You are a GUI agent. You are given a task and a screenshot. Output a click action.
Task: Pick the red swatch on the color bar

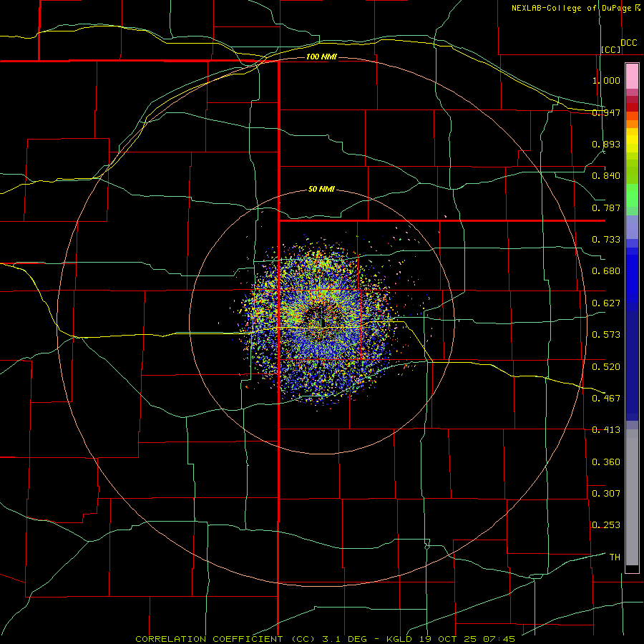pos(632,107)
